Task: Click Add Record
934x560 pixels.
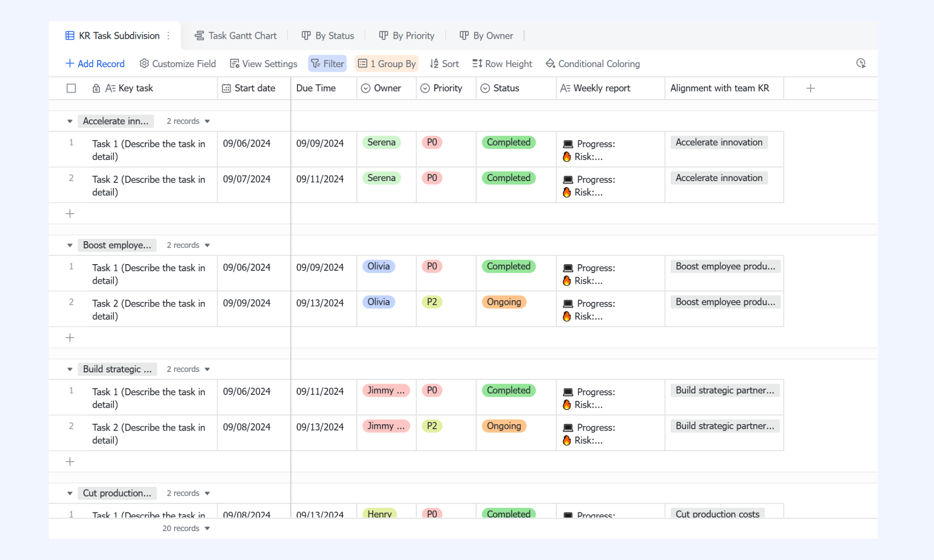Action: pos(95,63)
